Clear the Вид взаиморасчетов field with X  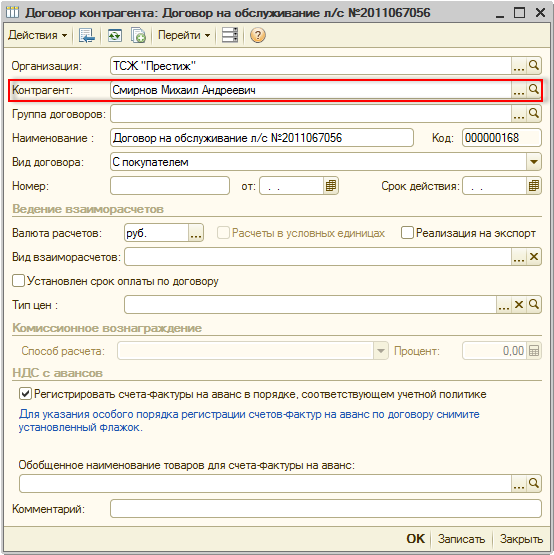(x=533, y=257)
